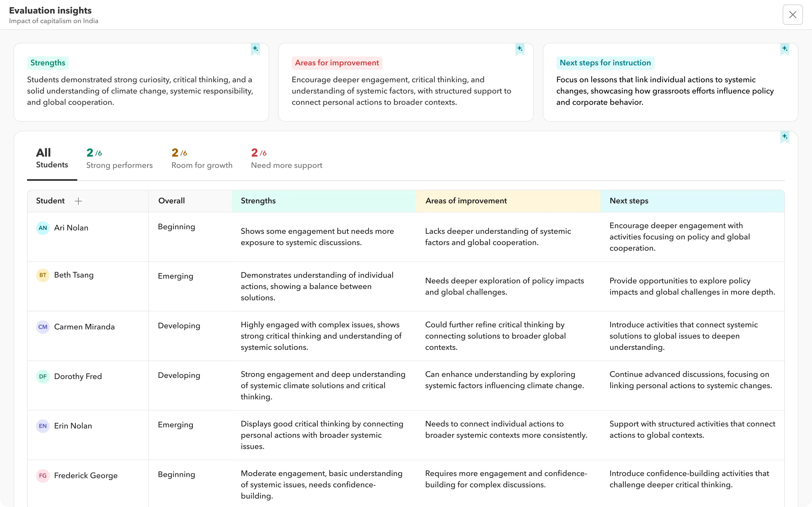Click the plus icon beside Student header

tap(78, 201)
